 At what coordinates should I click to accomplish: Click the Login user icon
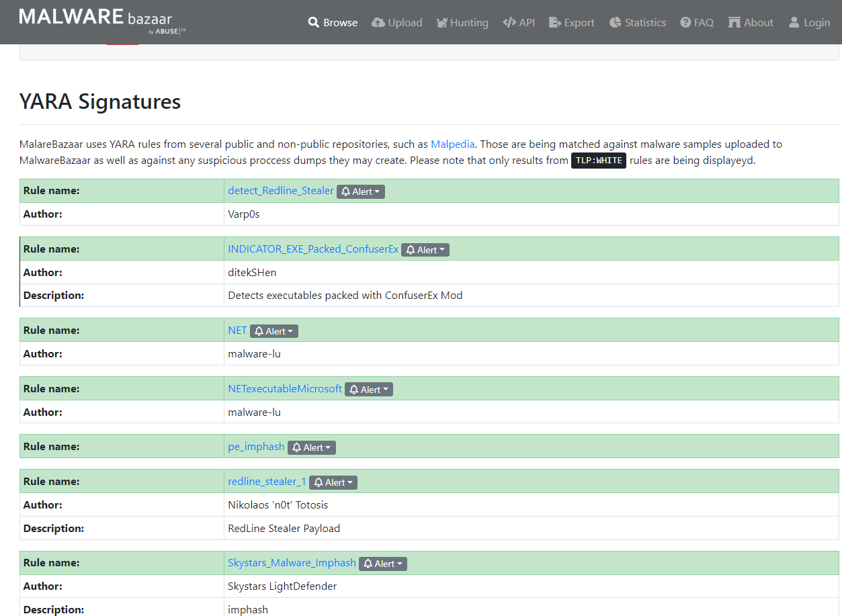pyautogui.click(x=794, y=23)
